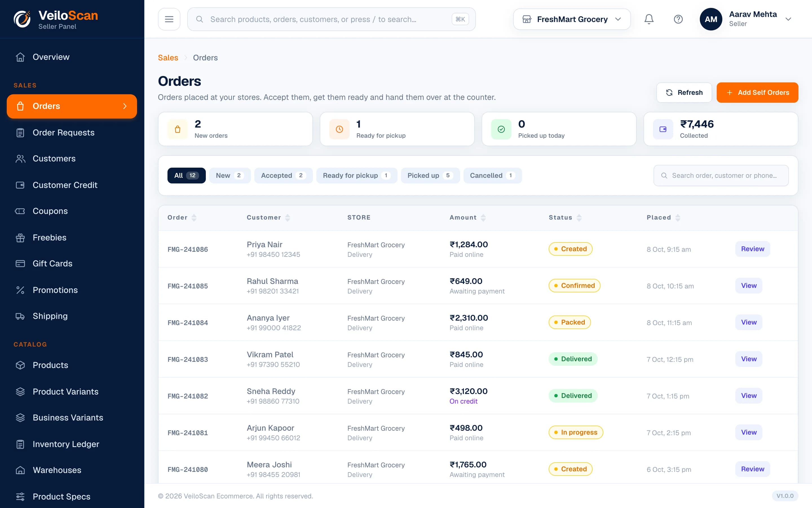The image size is (812, 508).
Task: Focus the global product search field
Action: click(x=331, y=19)
